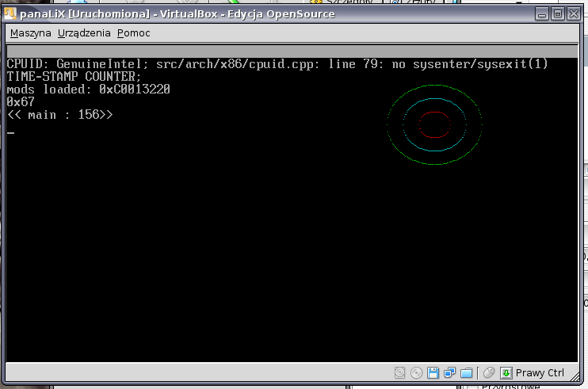The height and width of the screenshot is (389, 588).
Task: Click the mouse capture indicator icon
Action: coord(489,372)
